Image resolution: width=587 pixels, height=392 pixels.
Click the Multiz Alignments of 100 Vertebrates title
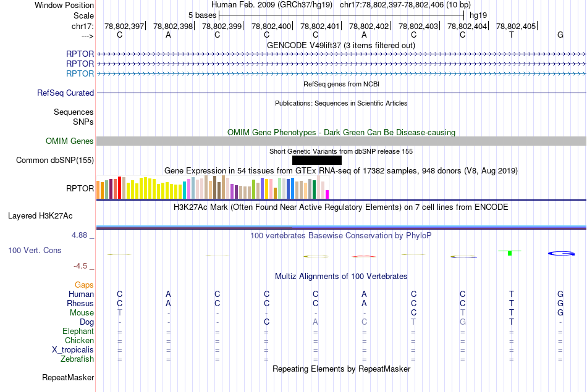click(341, 277)
